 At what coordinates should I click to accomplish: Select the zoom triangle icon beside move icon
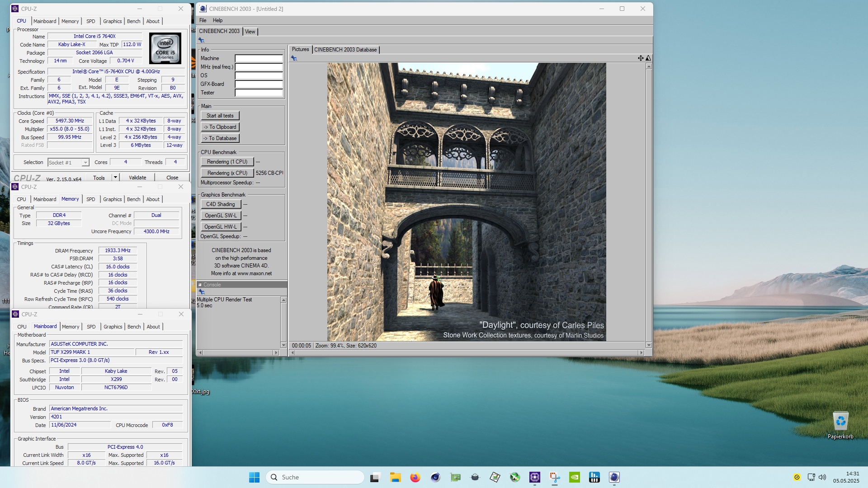(x=648, y=58)
